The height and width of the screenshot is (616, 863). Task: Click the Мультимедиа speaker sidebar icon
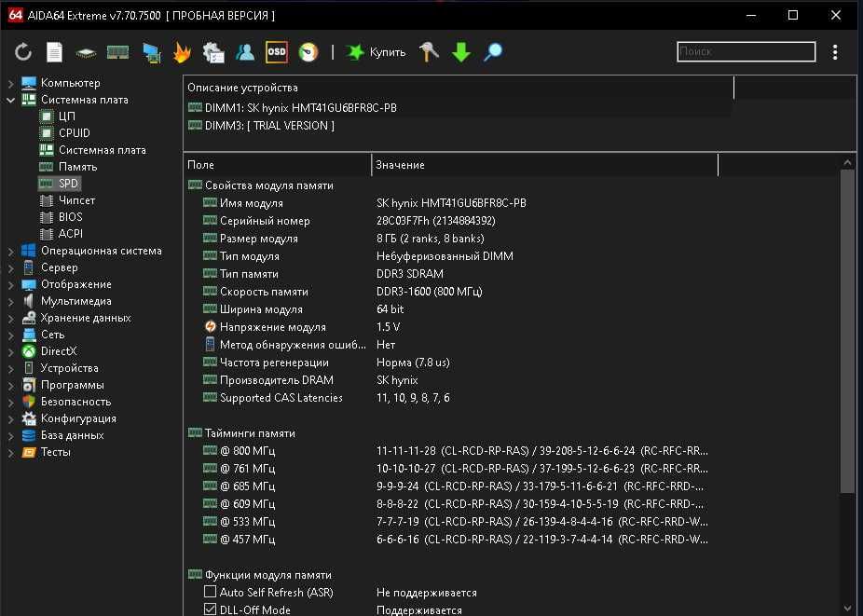coord(29,301)
